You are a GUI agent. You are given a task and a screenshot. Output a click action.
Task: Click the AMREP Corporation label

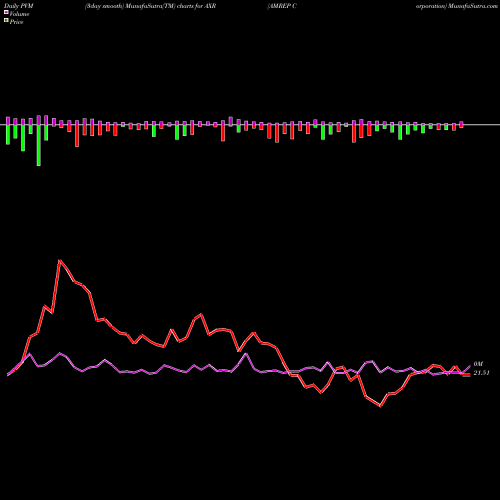282,6
